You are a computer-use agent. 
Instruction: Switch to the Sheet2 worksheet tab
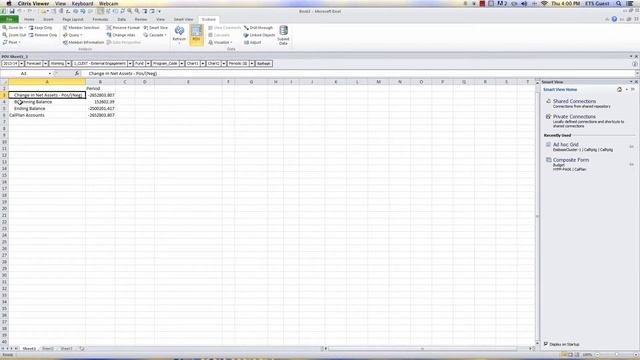pos(48,349)
